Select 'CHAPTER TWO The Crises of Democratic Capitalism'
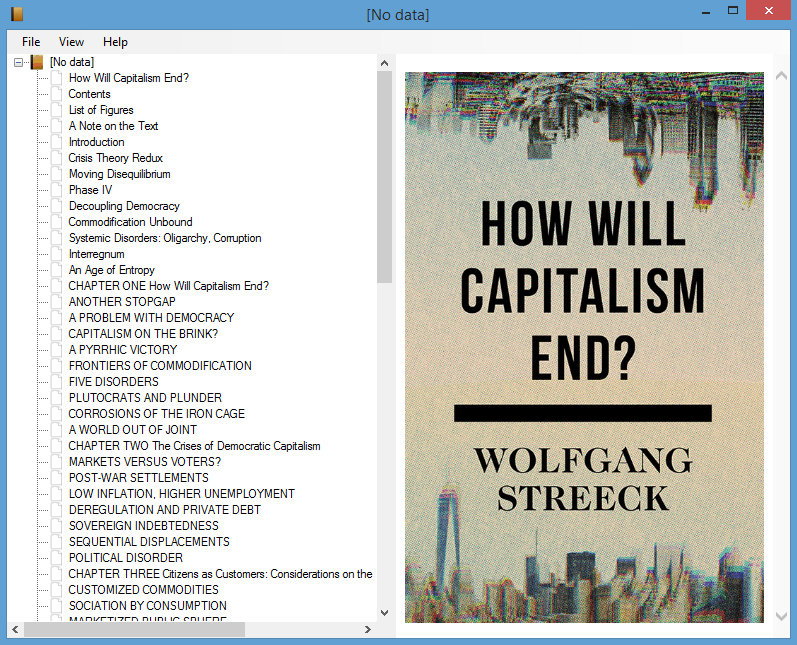This screenshot has width=797, height=645. (x=195, y=446)
